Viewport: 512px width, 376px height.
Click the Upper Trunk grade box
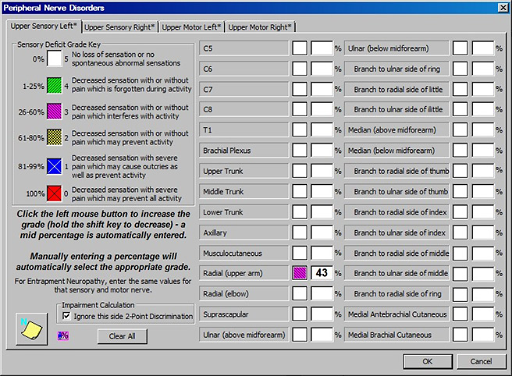click(x=300, y=171)
